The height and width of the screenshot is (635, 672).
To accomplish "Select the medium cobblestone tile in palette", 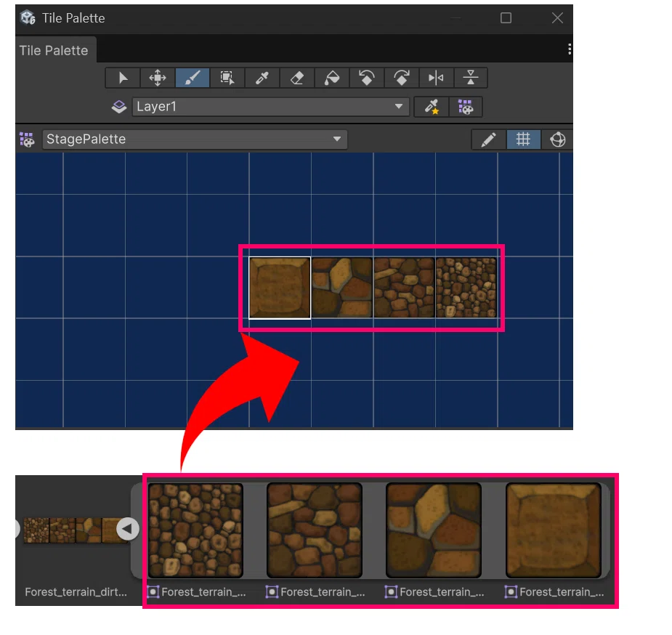I will (404, 288).
